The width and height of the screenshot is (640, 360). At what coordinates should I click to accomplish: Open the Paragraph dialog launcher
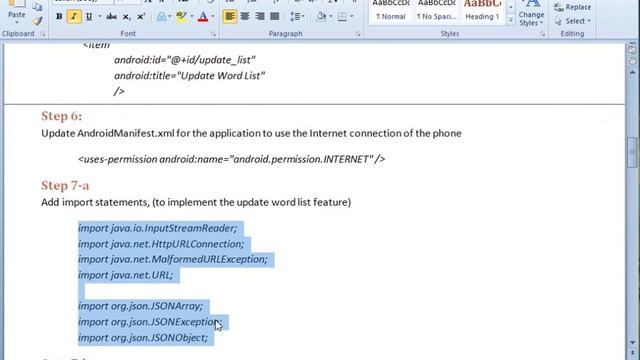[358, 34]
